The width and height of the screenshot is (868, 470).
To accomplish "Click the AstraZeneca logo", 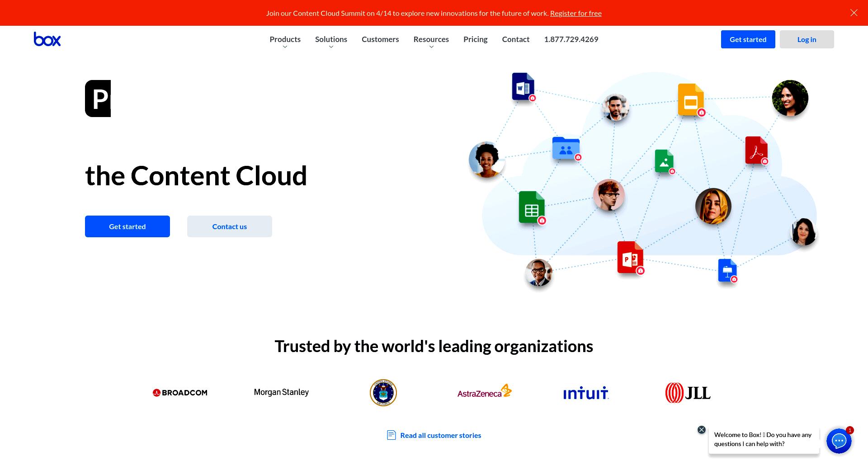I will point(485,391).
